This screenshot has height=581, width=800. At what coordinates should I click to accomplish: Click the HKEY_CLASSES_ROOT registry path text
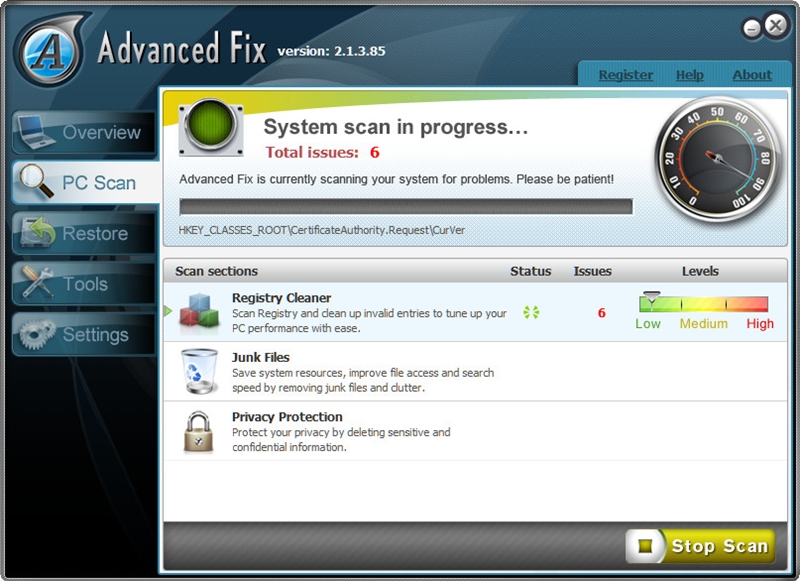pyautogui.click(x=321, y=230)
